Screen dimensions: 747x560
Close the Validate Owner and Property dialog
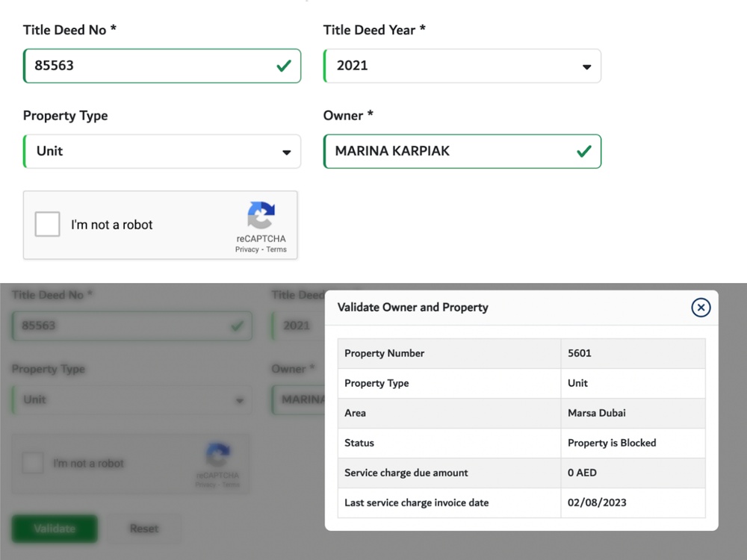[x=700, y=308]
